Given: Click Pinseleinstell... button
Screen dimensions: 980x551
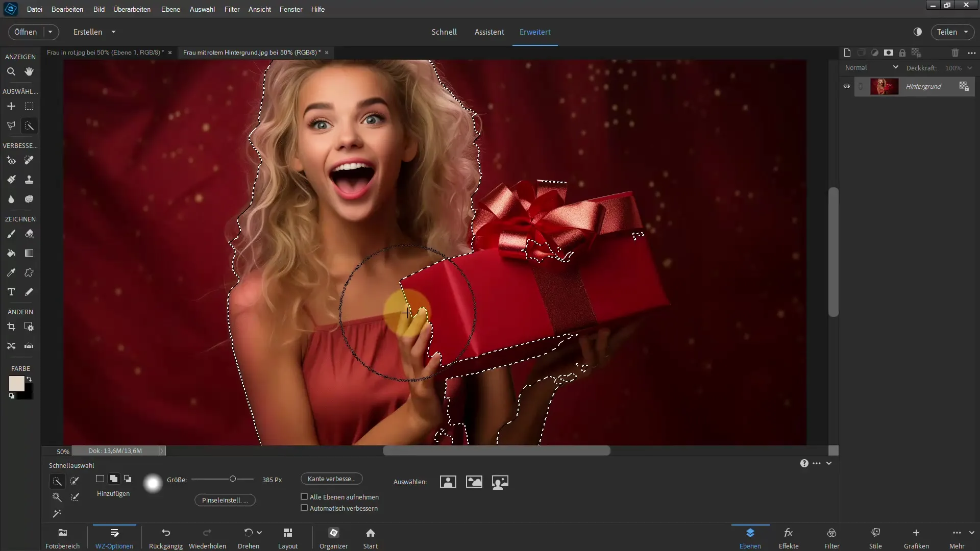Looking at the screenshot, I should [x=225, y=500].
